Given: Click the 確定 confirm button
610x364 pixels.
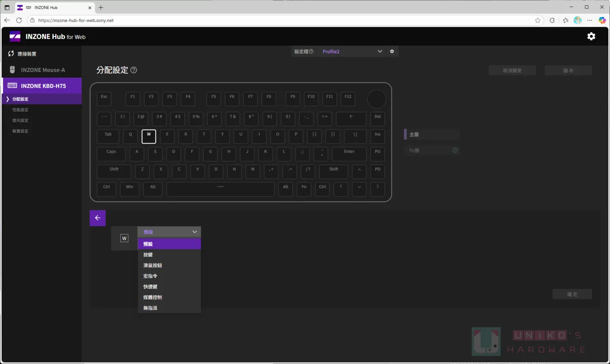Looking at the screenshot, I should point(572,294).
